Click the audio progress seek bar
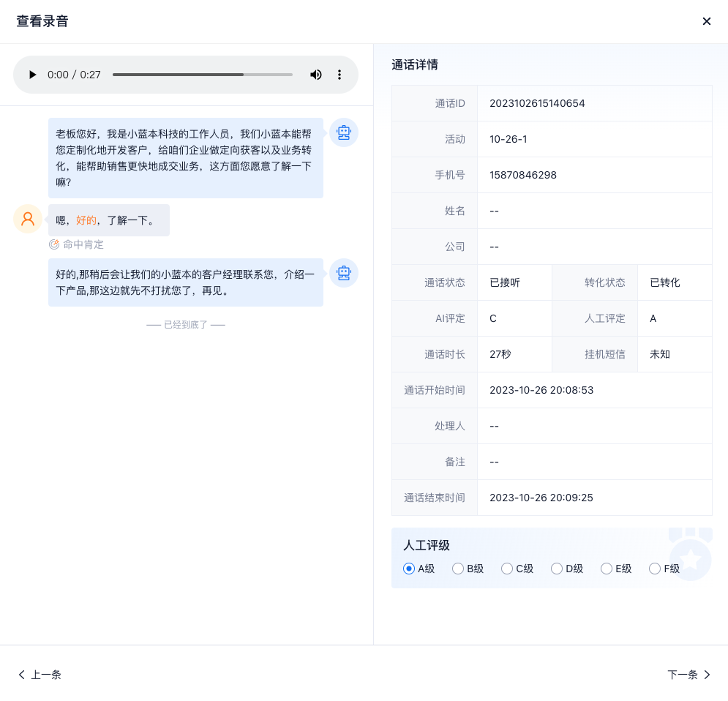Image resolution: width=728 pixels, height=701 pixels. [x=202, y=75]
